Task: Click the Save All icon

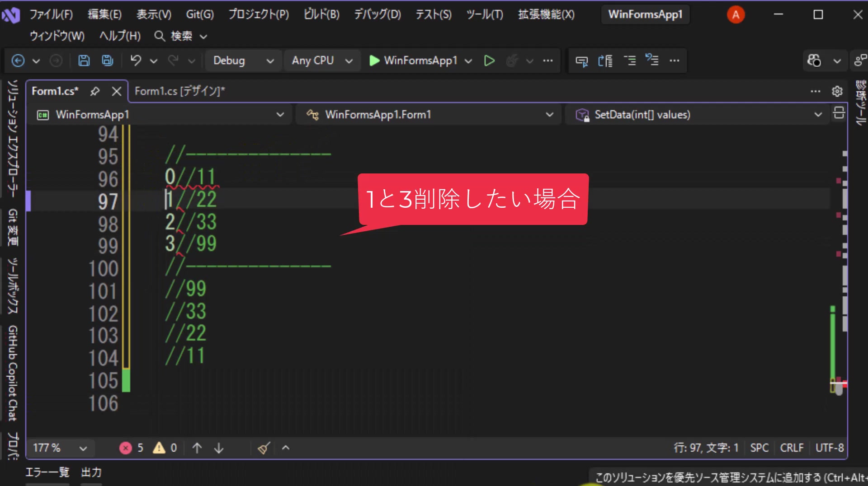Action: coord(108,61)
